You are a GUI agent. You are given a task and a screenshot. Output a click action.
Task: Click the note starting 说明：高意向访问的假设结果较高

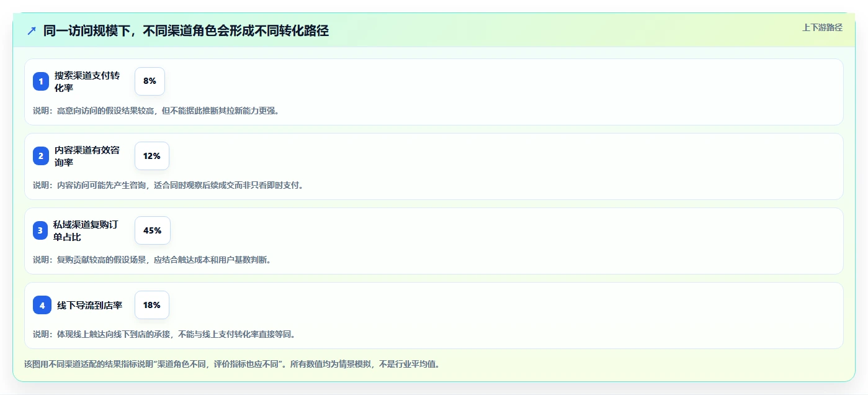coord(156,111)
